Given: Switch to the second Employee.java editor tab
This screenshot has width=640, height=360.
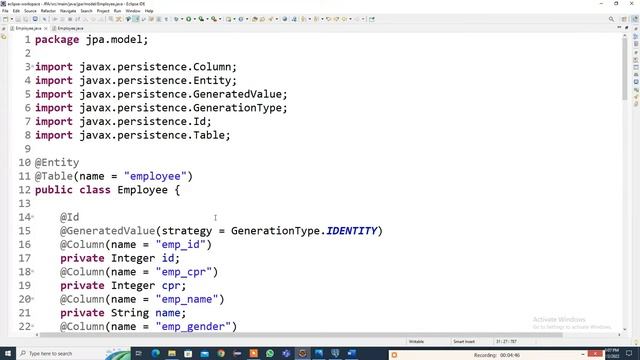Looking at the screenshot, I should click(x=69, y=28).
